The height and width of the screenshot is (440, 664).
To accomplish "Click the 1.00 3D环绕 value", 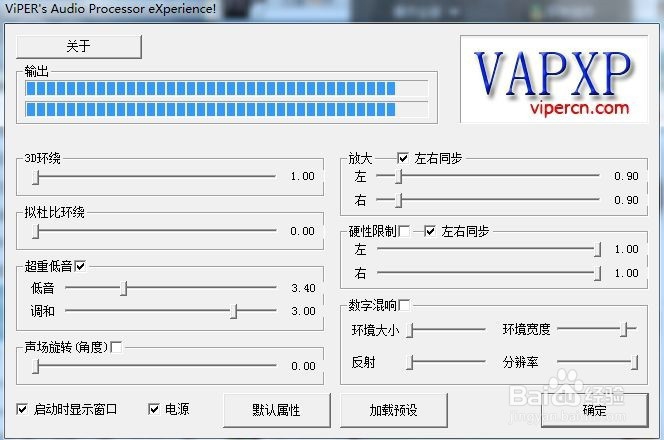I will click(x=302, y=177).
